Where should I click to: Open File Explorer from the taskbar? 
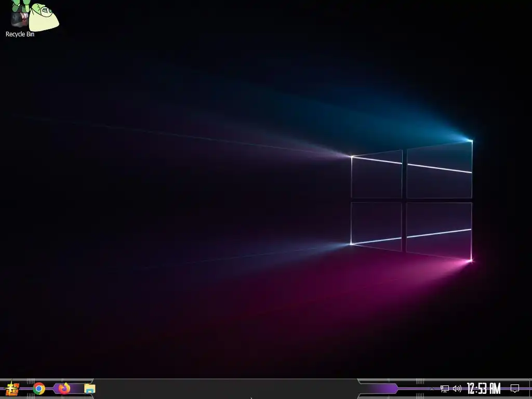pyautogui.click(x=89, y=389)
